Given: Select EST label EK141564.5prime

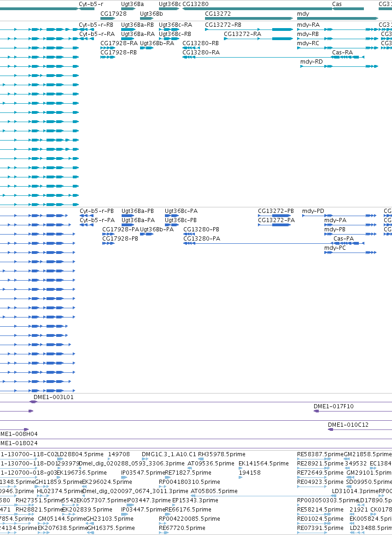Looking at the screenshot, I should (264, 464).
